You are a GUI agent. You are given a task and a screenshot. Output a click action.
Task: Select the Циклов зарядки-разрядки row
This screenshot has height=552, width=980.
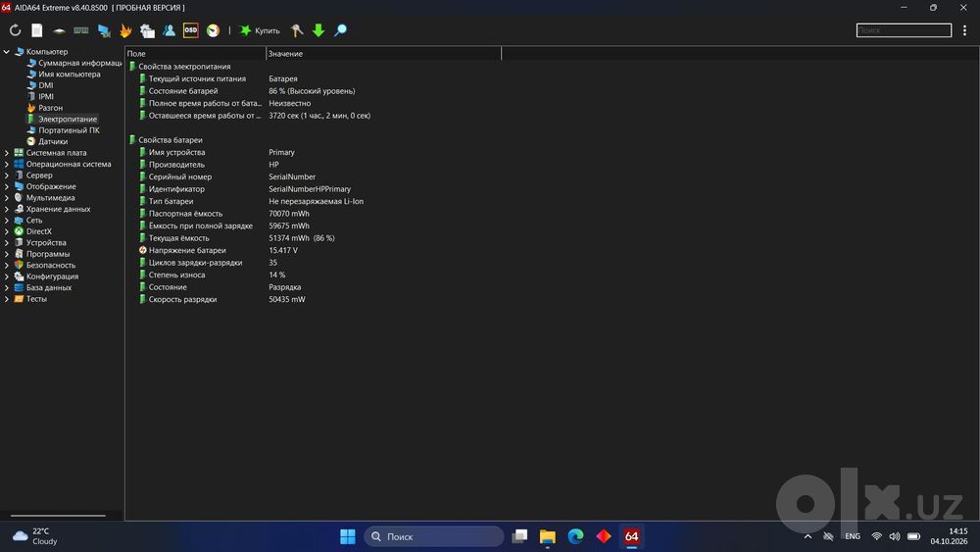313,263
